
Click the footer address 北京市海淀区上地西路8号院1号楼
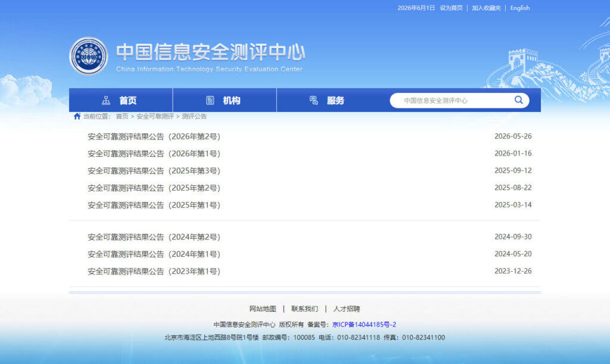point(211,337)
